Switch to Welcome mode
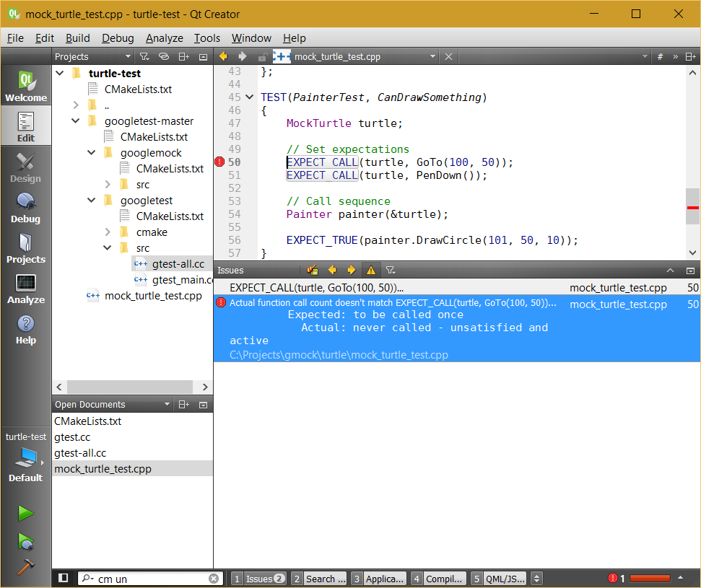The image size is (701, 588). coord(26,86)
